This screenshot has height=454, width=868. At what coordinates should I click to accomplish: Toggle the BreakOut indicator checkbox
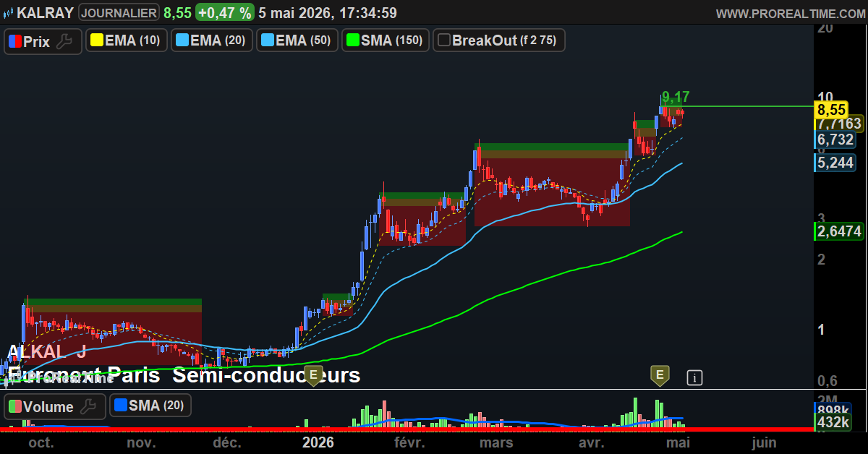click(x=444, y=40)
